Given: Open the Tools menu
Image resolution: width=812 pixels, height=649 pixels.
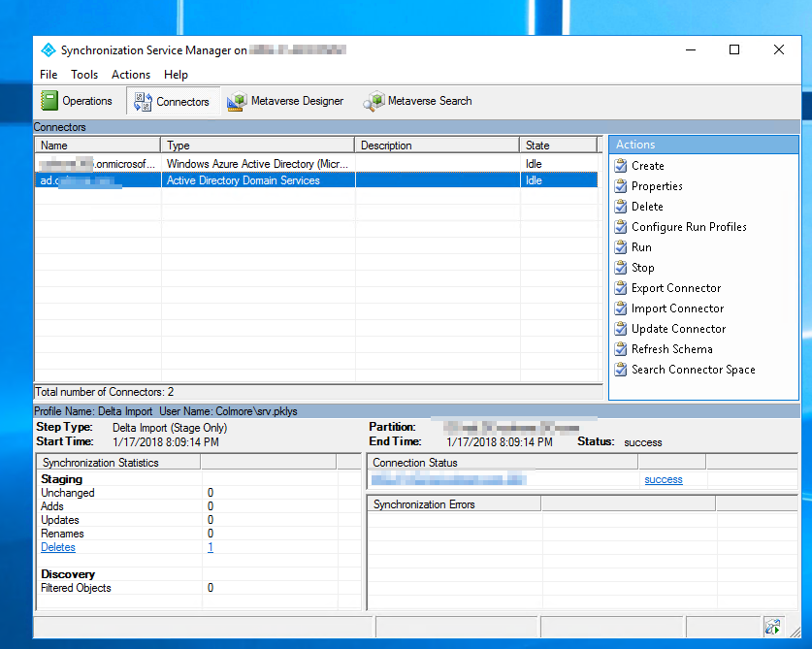Looking at the screenshot, I should pos(84,75).
